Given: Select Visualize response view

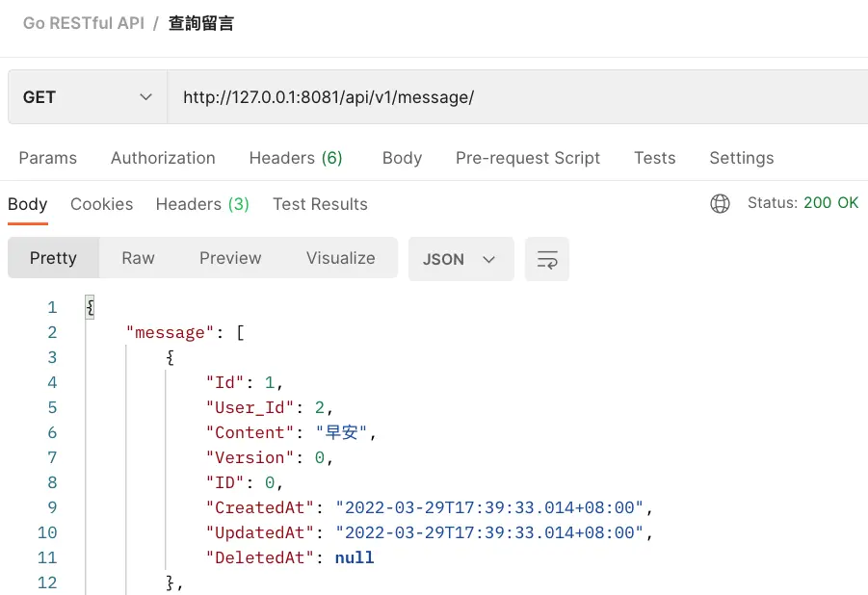Looking at the screenshot, I should (x=340, y=258).
